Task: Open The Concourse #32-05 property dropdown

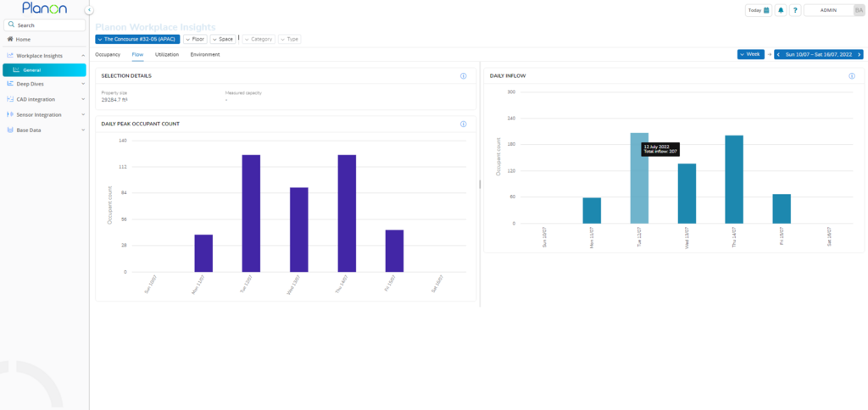Action: point(137,39)
